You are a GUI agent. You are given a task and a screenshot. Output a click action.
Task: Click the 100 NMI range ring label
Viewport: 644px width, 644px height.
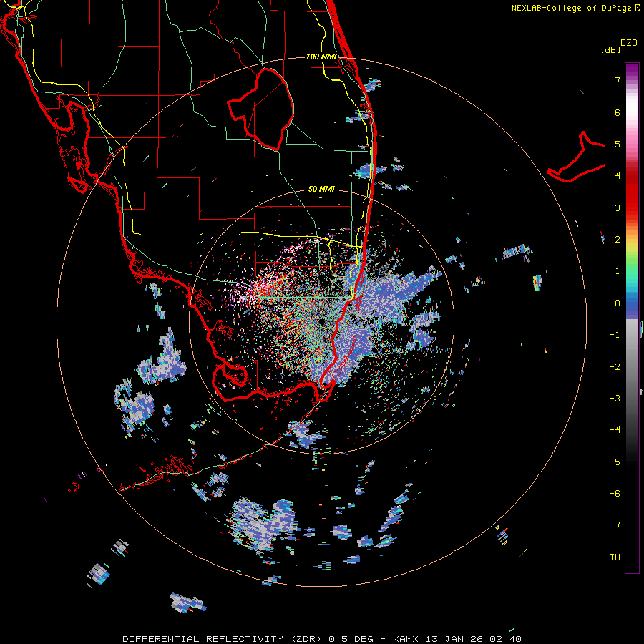321,57
